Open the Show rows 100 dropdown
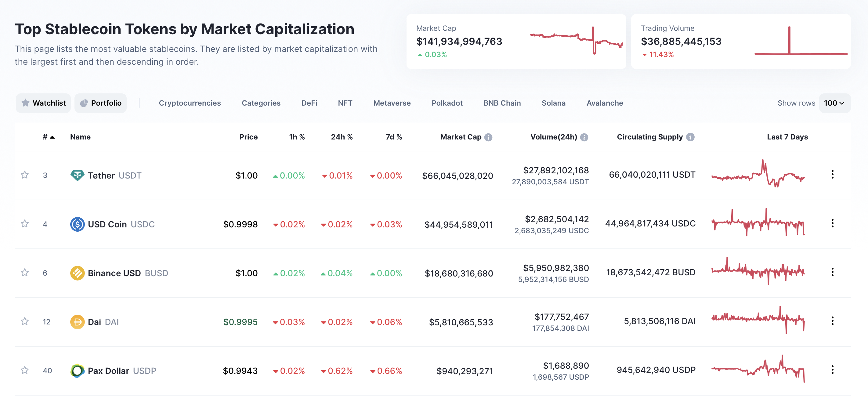868x398 pixels. tap(834, 103)
